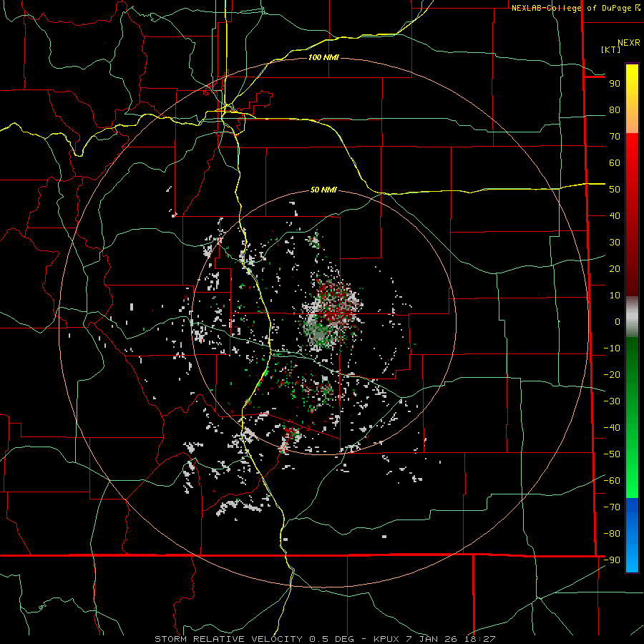Select the 20 value on velocity scale
Screen dimensions: 644x644
(615, 269)
